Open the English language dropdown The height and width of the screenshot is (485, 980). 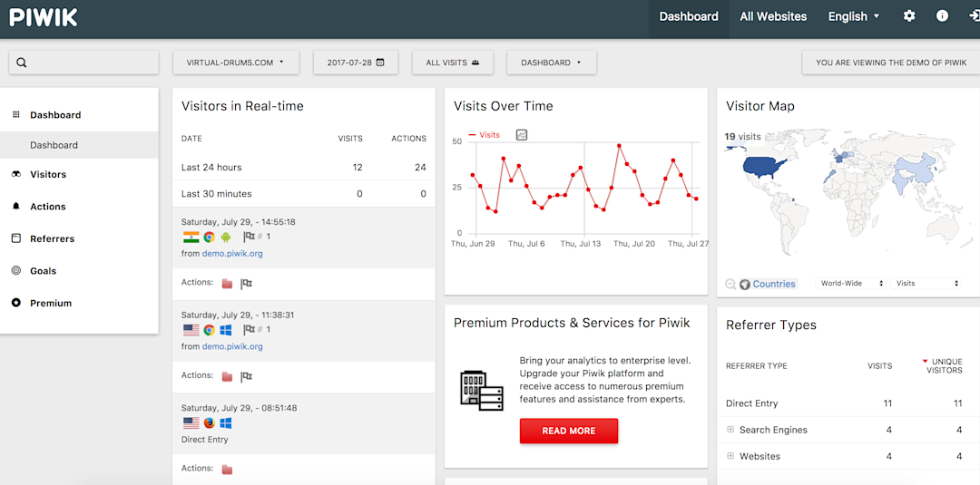(x=854, y=17)
